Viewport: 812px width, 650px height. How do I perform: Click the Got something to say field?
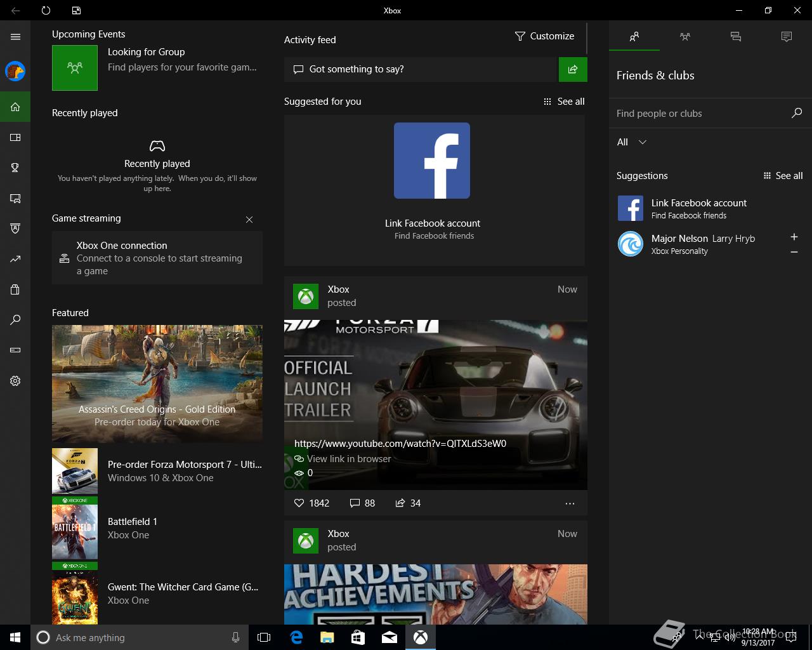(420, 69)
